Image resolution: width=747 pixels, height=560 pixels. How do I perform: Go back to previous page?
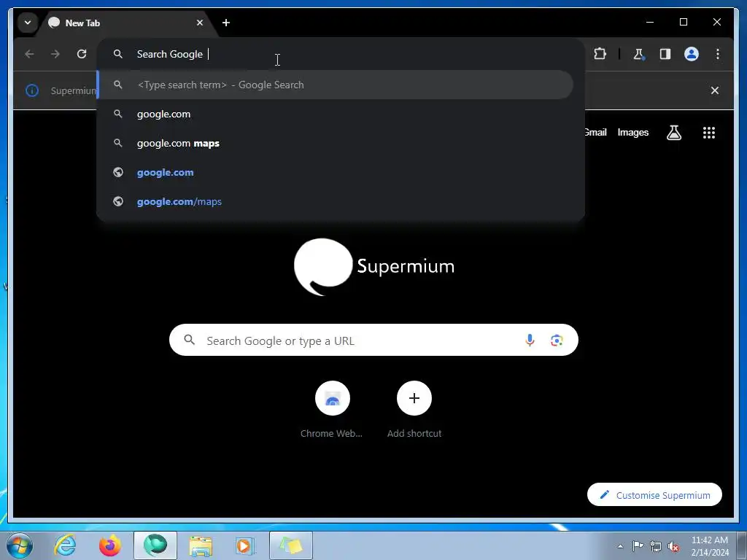click(x=29, y=54)
